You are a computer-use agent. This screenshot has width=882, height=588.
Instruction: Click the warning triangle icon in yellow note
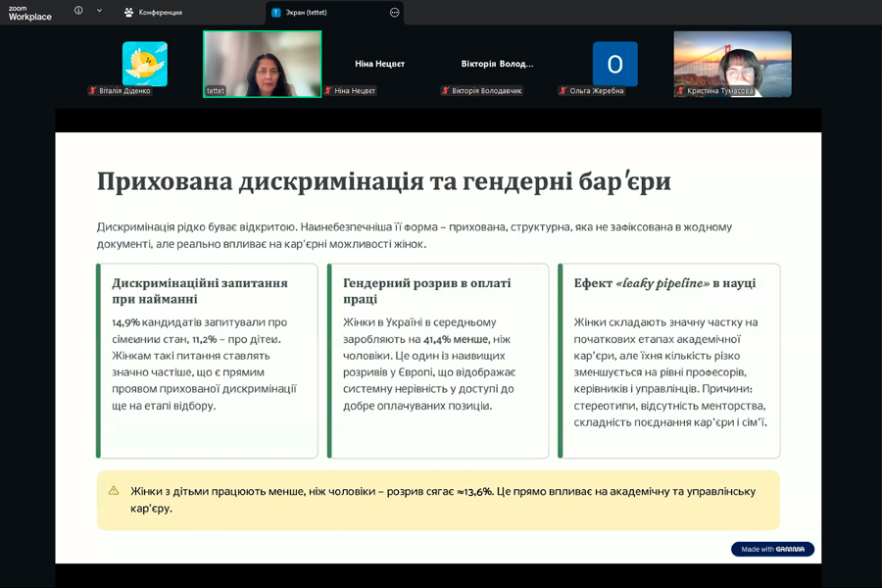tap(114, 491)
